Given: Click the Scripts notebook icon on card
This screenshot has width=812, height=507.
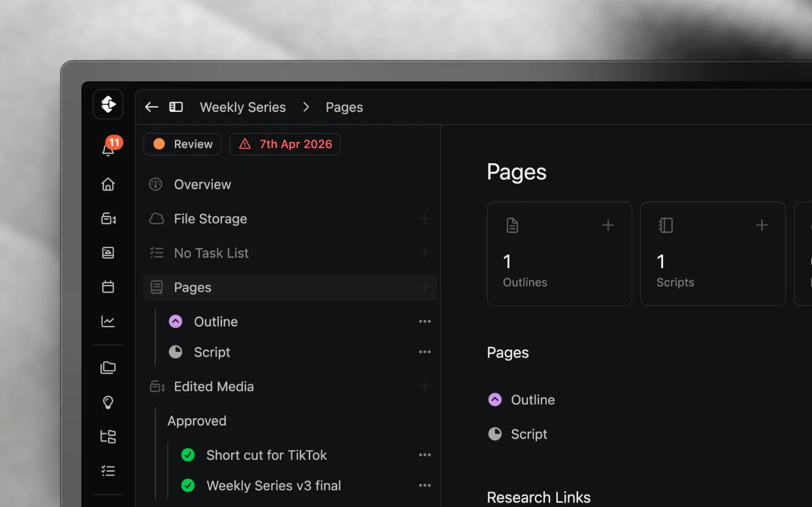Looking at the screenshot, I should tap(665, 225).
